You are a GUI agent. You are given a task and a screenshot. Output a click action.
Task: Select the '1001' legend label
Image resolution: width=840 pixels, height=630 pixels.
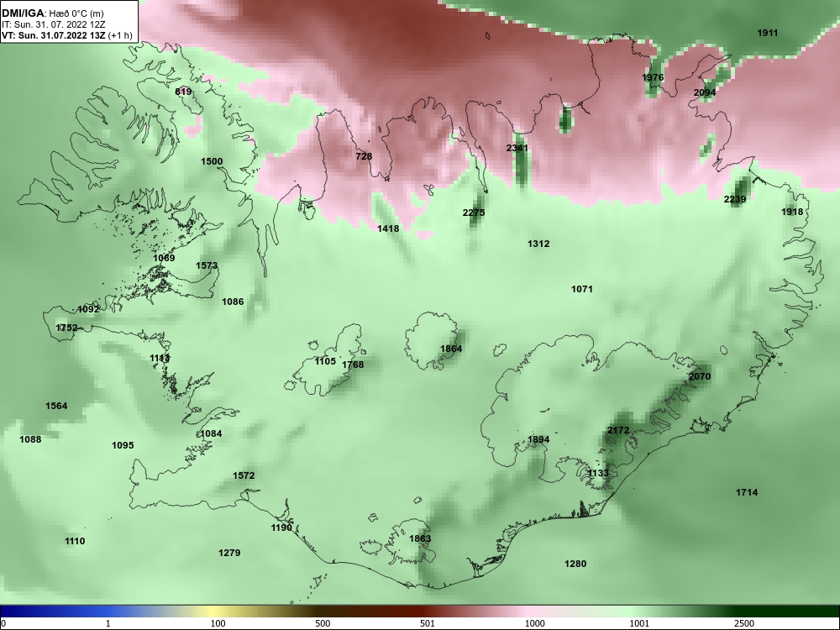(639, 623)
